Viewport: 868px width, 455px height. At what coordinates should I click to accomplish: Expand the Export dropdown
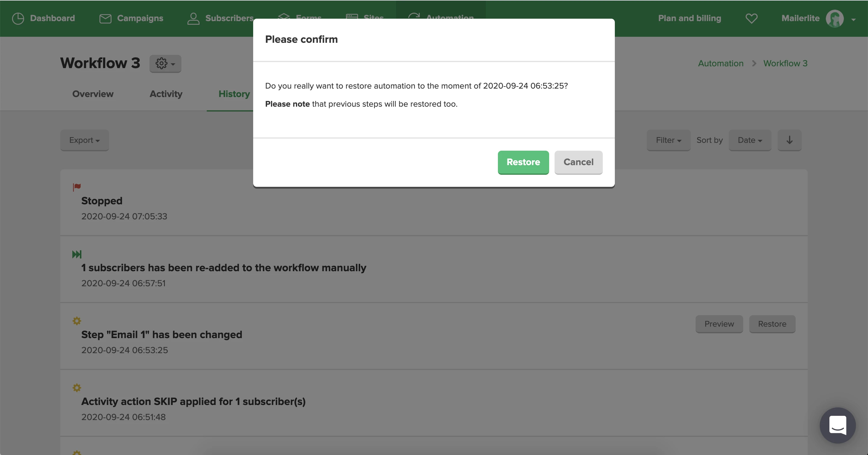pos(84,140)
